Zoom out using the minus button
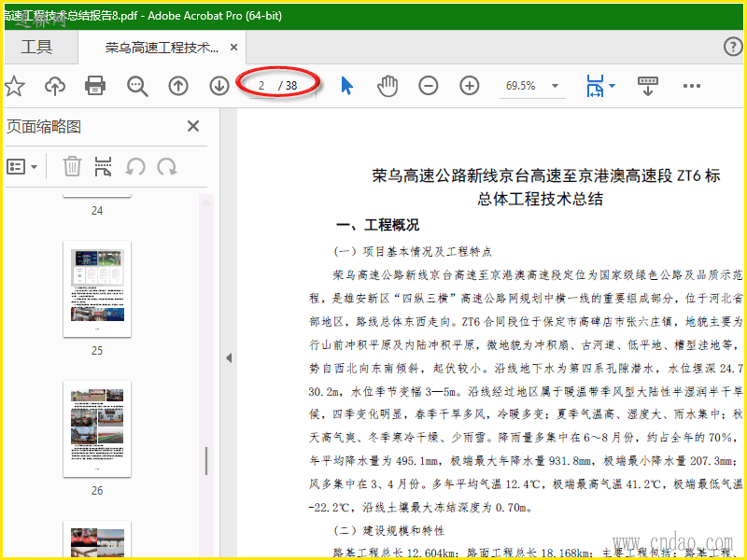This screenshot has height=560, width=747. click(x=429, y=86)
